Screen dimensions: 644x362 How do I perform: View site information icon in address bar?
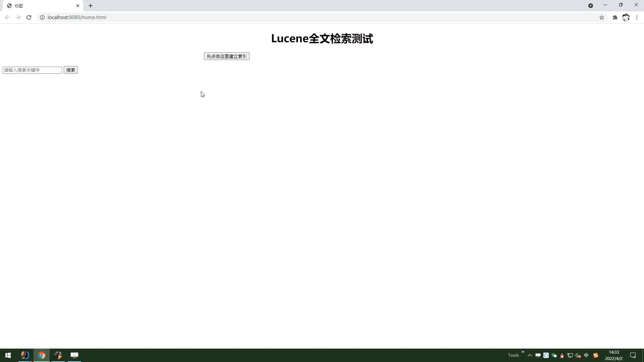pyautogui.click(x=42, y=17)
